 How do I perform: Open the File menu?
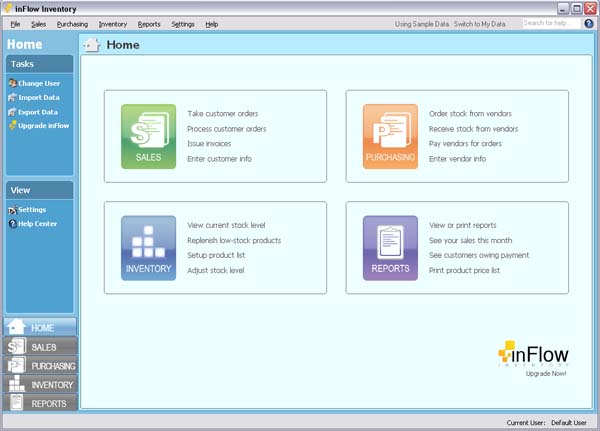coord(15,24)
